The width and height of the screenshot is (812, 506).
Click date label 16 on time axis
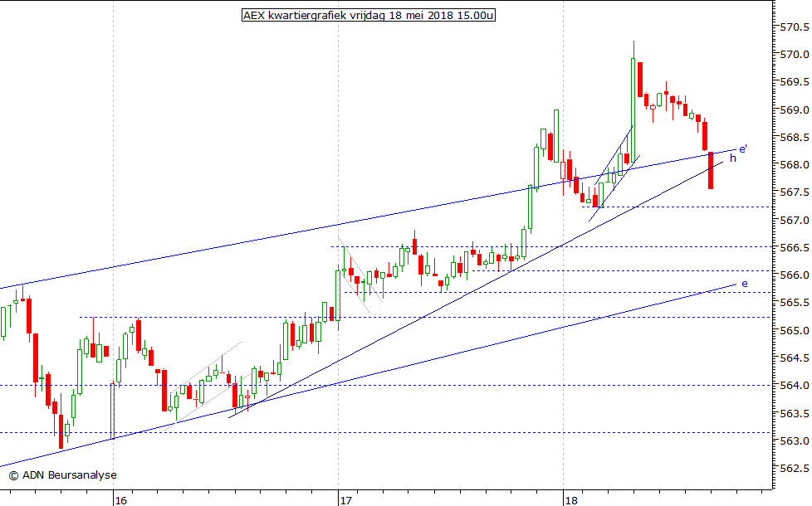tap(120, 500)
